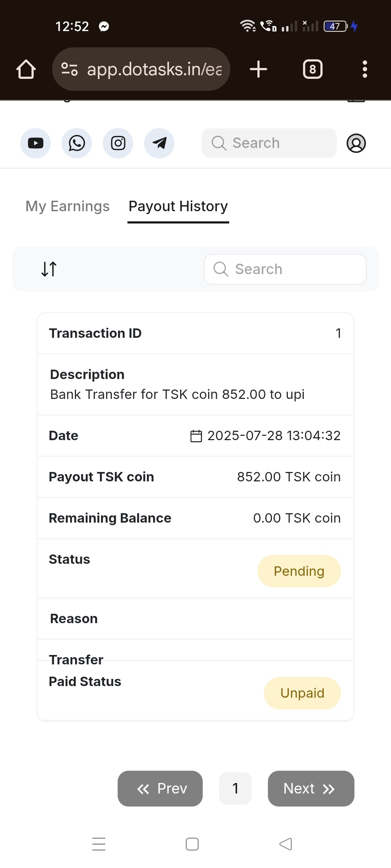Image resolution: width=391 pixels, height=868 pixels.
Task: Open the user profile icon
Action: point(356,143)
